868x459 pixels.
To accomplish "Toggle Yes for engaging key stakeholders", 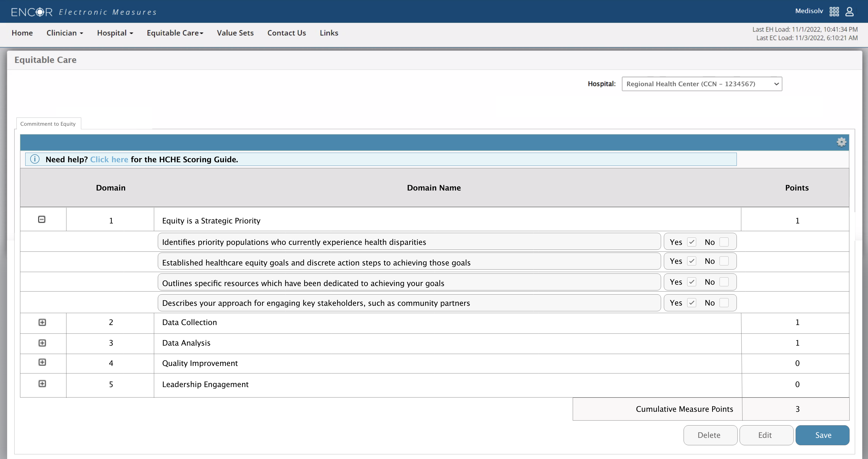I will point(692,303).
